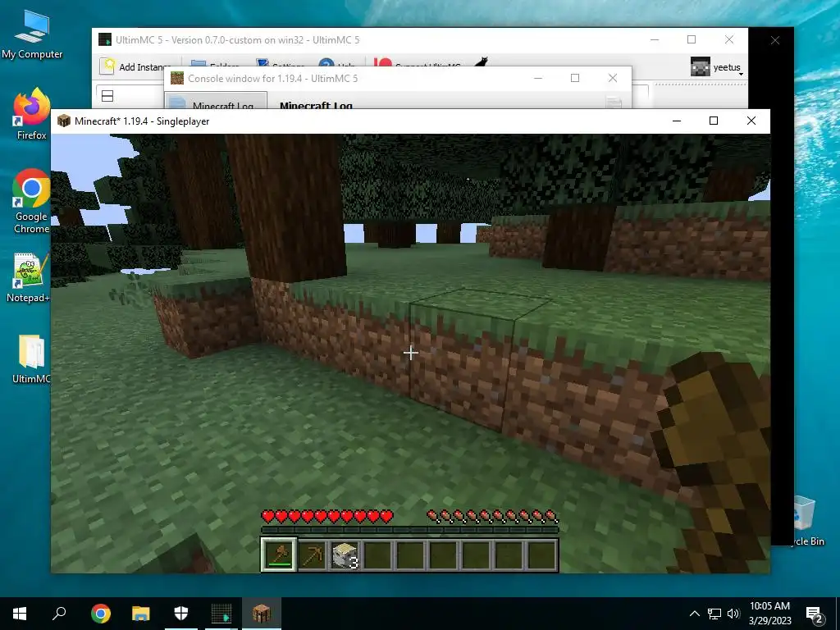Open Folders in UltimMC toolbar

(214, 66)
